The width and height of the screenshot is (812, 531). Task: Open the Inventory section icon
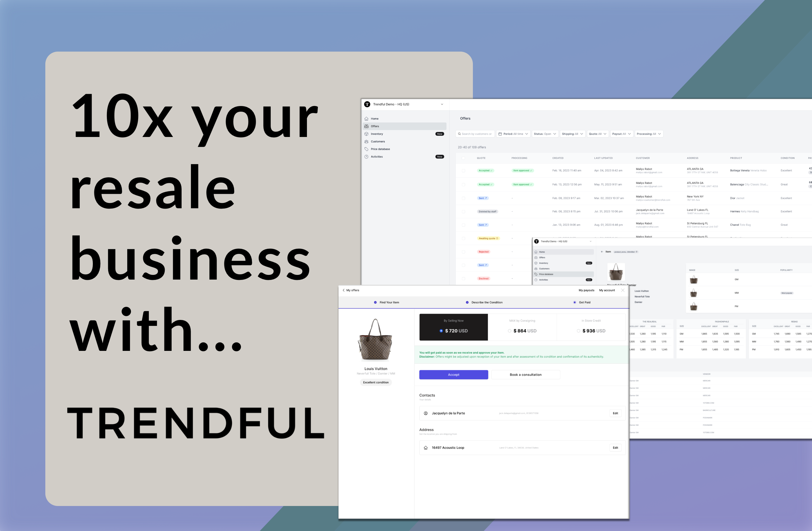click(x=367, y=134)
